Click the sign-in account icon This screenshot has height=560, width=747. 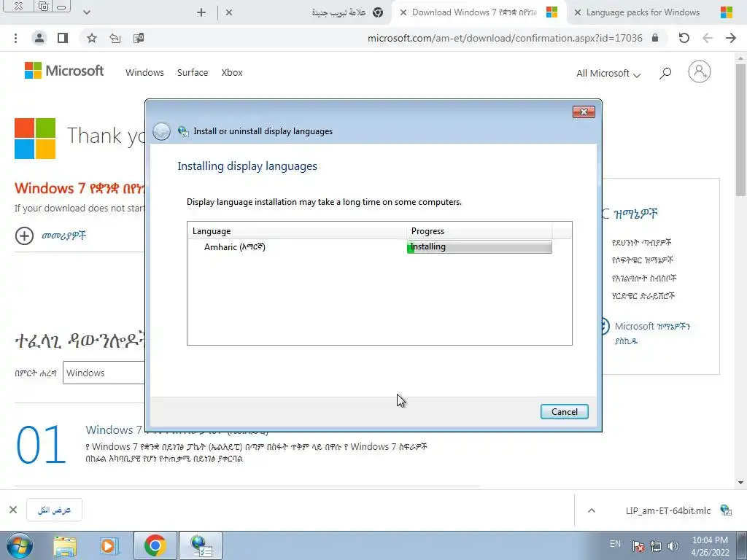point(699,72)
